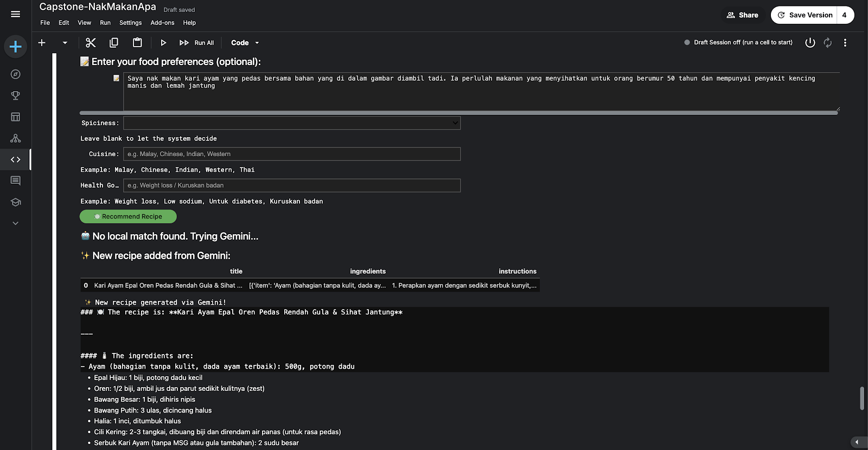
Task: Click the vertical page scrollbar thumb
Action: pos(861,398)
